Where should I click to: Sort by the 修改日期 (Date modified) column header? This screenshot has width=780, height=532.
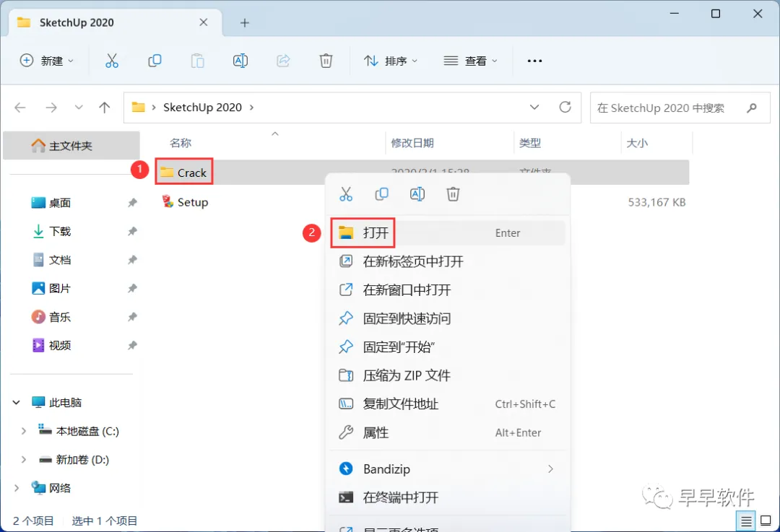pyautogui.click(x=412, y=143)
